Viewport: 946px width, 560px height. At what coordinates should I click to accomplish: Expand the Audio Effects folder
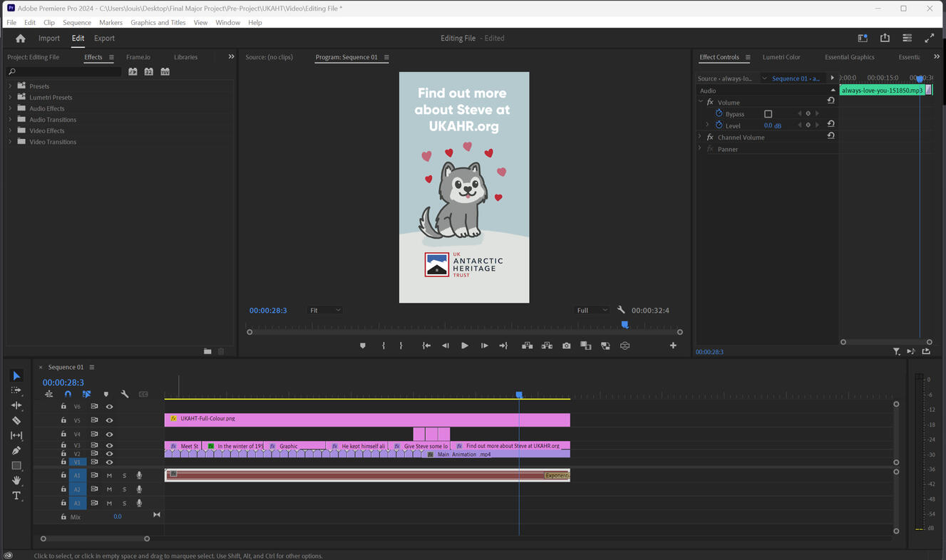point(10,108)
